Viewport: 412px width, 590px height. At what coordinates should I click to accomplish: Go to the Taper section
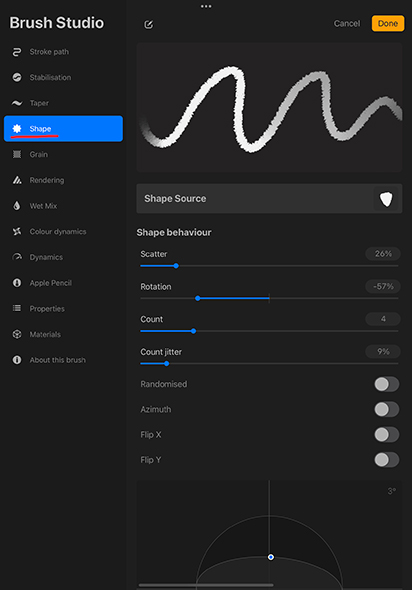click(63, 103)
